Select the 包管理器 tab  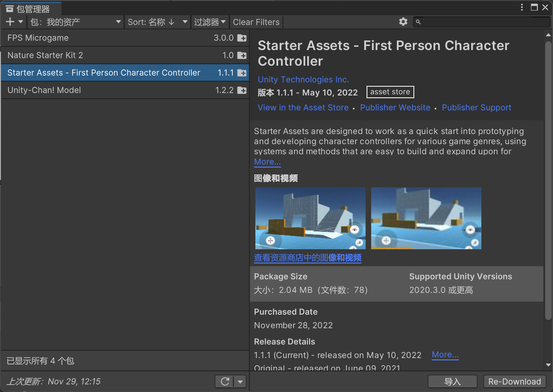point(31,8)
